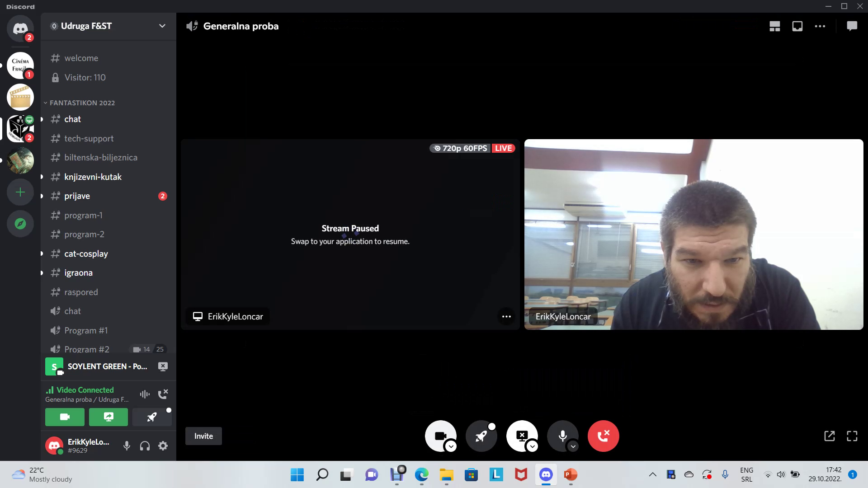Click the ErikKyleLoncar webcam video tile

[693, 234]
